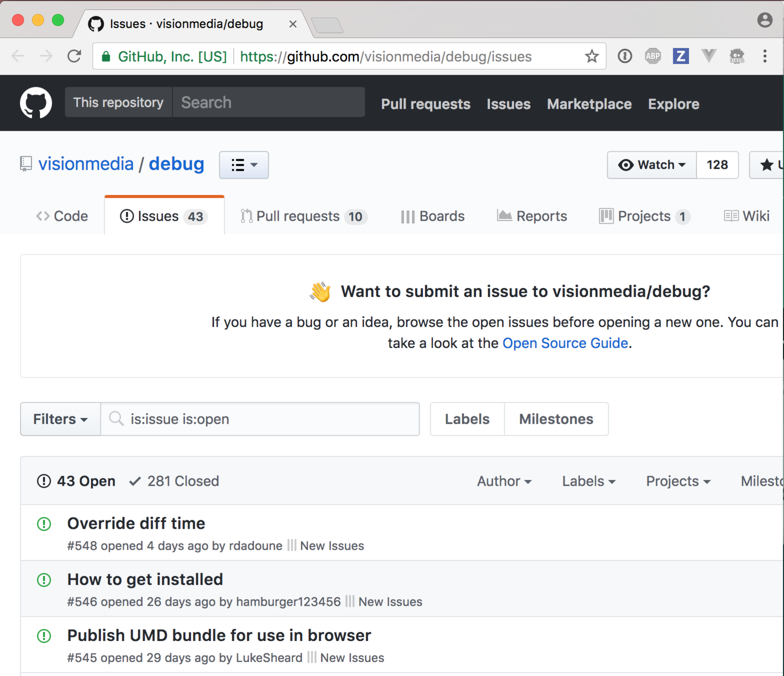Click the 128 watchers count
This screenshot has width=784, height=676.
(x=717, y=165)
